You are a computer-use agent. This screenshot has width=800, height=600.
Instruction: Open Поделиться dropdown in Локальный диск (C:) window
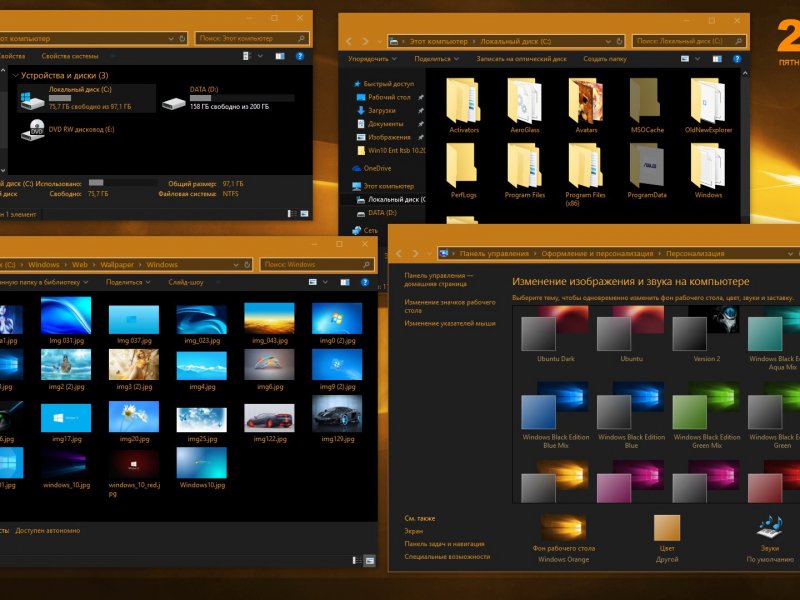(x=436, y=59)
